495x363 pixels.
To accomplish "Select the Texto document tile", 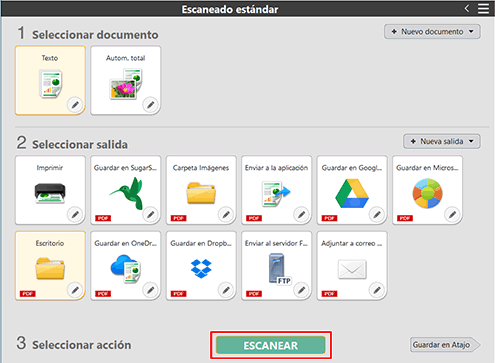I will (x=50, y=80).
